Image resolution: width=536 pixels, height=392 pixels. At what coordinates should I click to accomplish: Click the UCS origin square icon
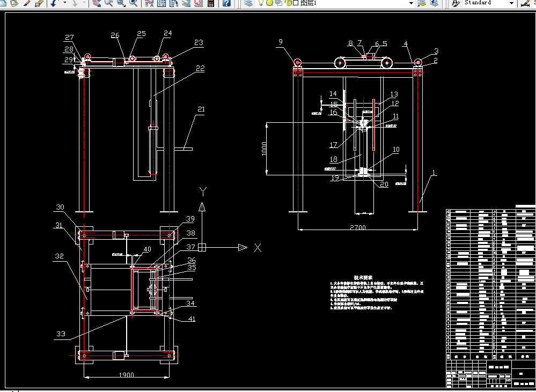[202, 247]
